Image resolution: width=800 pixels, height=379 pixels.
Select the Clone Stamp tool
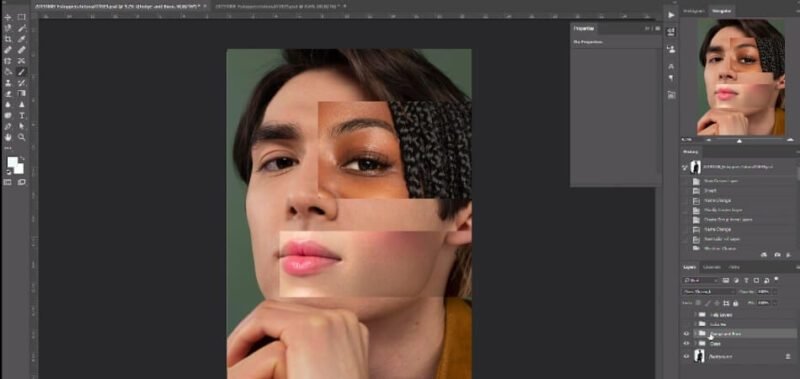(8, 82)
